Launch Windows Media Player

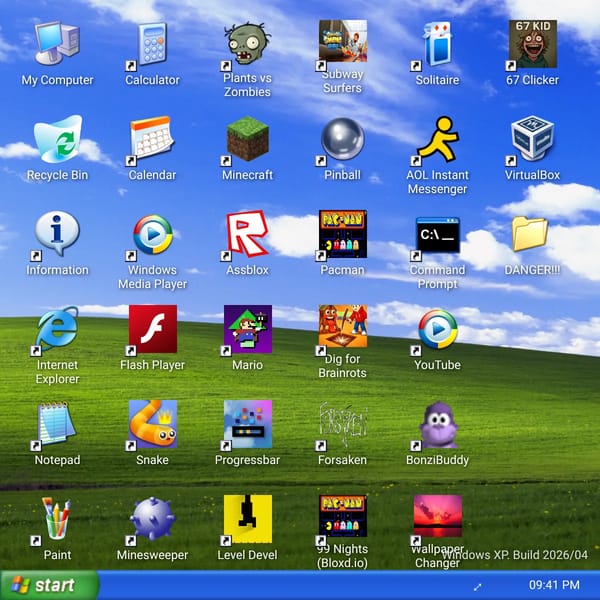(x=153, y=234)
